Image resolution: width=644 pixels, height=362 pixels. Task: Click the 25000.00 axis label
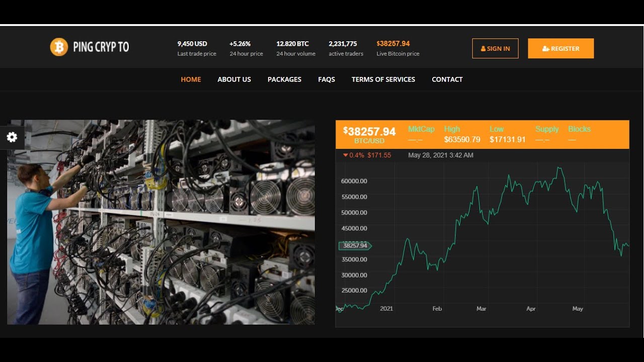(x=354, y=291)
